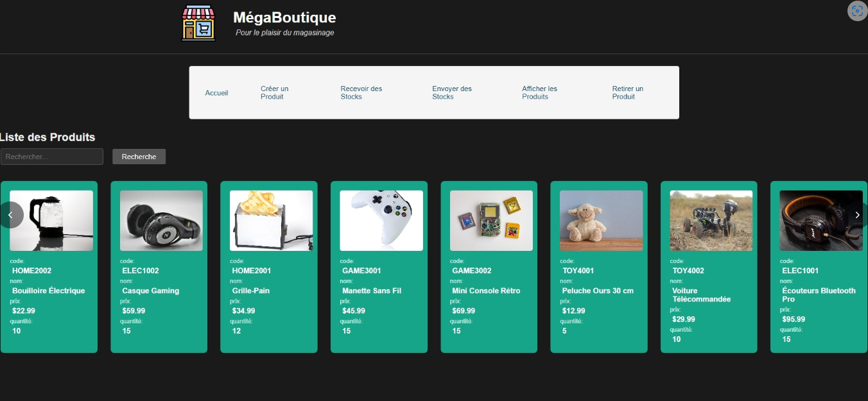Image resolution: width=868 pixels, height=401 pixels.
Task: Open the Casque Gaming headphones image
Action: click(x=161, y=221)
